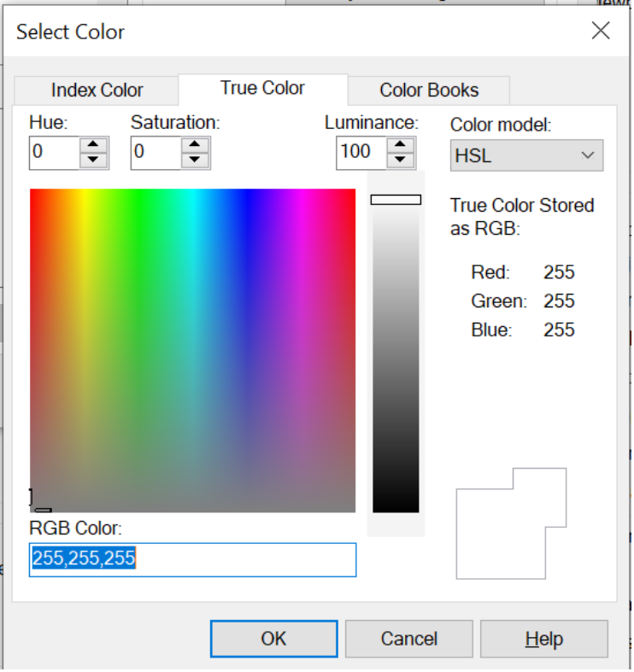
Task: Decrease the Hue value with down arrow
Action: (x=94, y=160)
